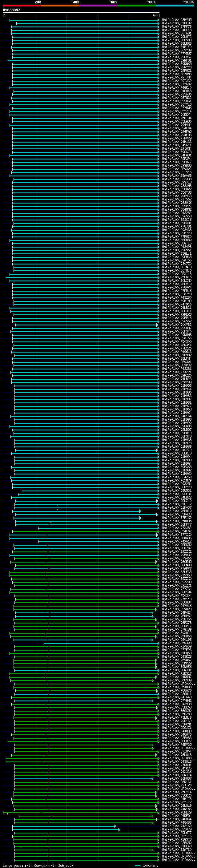Select the UniRef100_P23686 label

point(177,94)
